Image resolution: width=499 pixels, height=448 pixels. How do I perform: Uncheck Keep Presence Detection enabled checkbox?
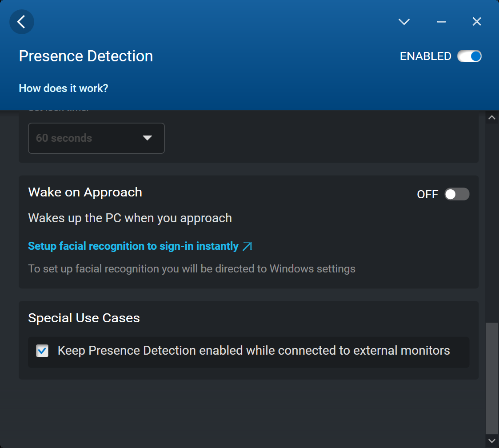pos(42,351)
